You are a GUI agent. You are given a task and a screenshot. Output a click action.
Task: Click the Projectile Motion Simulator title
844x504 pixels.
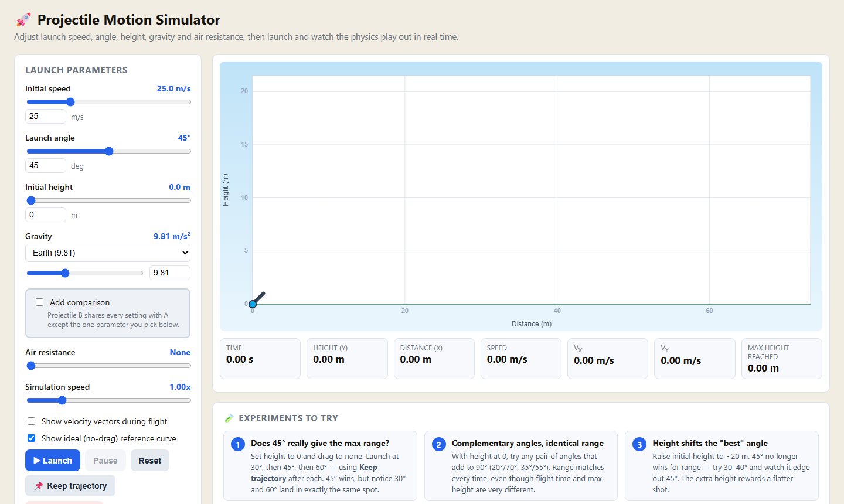coord(129,20)
